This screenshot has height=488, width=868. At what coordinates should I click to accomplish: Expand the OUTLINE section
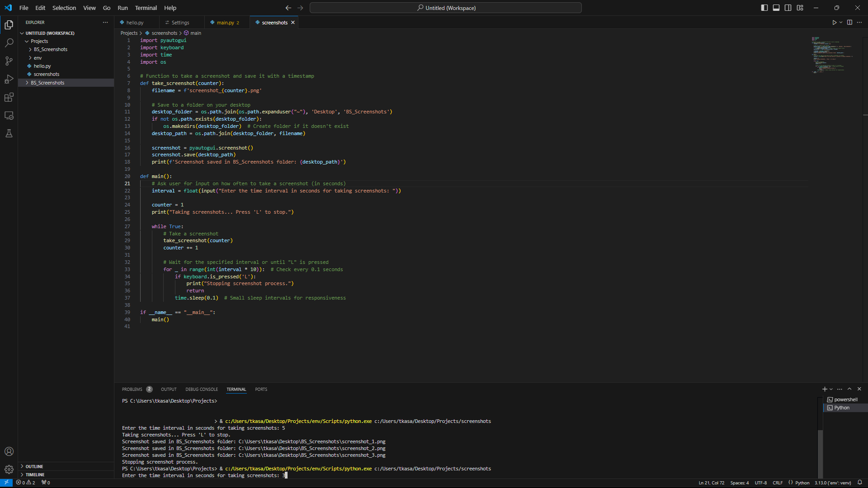click(x=34, y=466)
